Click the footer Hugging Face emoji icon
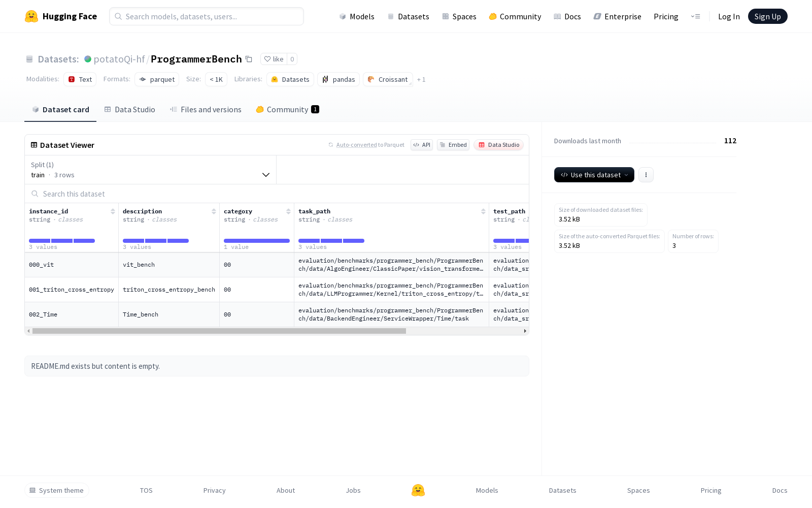Screen dimensions: 812x508 tap(418, 490)
